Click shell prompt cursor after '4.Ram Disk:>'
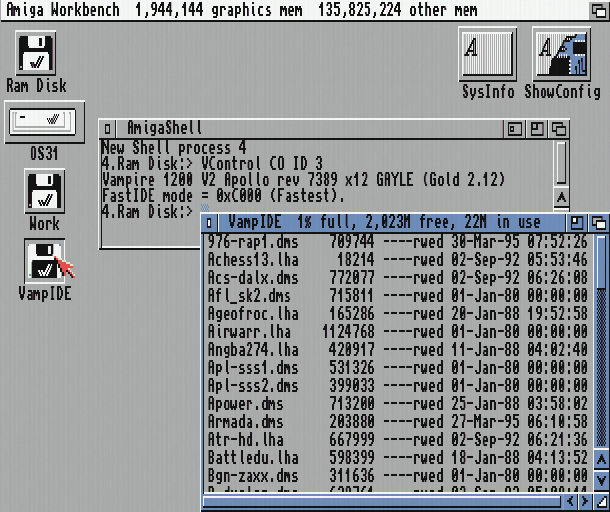Screen dimensions: 610x512 (x=205, y=212)
